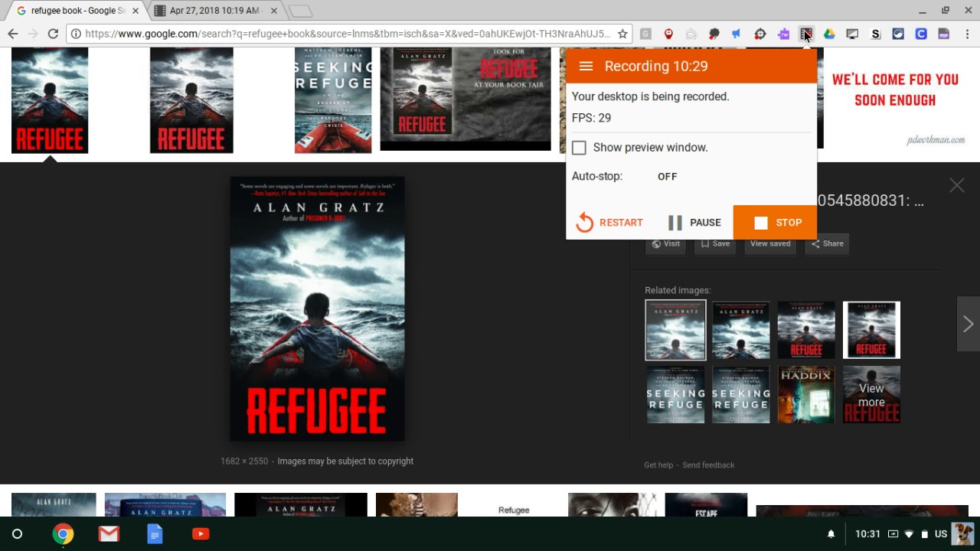The height and width of the screenshot is (551, 980).
Task: Click the blue megaphone extension icon
Action: (737, 34)
